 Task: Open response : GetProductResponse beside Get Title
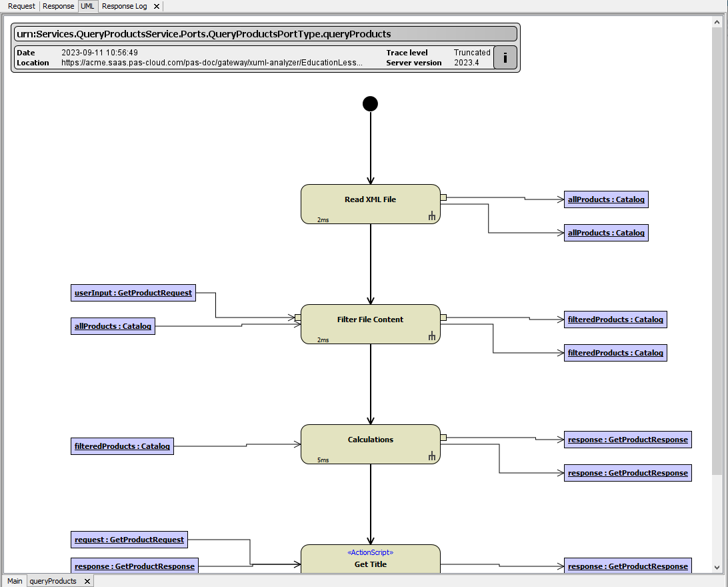coord(627,566)
